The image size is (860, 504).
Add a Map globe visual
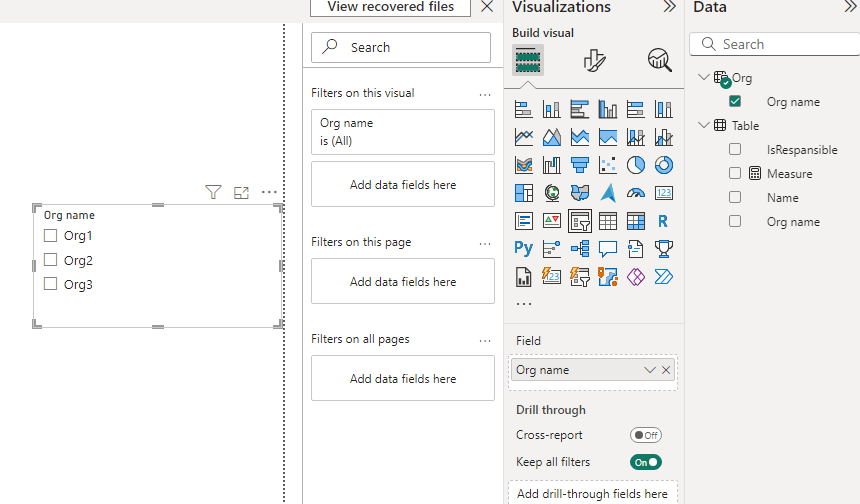pyautogui.click(x=552, y=193)
